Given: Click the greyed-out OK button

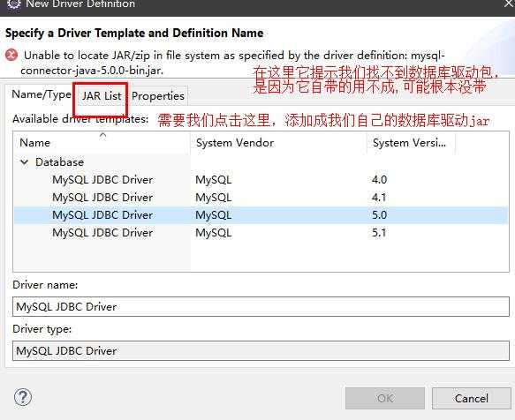Looking at the screenshot, I should coord(385,398).
